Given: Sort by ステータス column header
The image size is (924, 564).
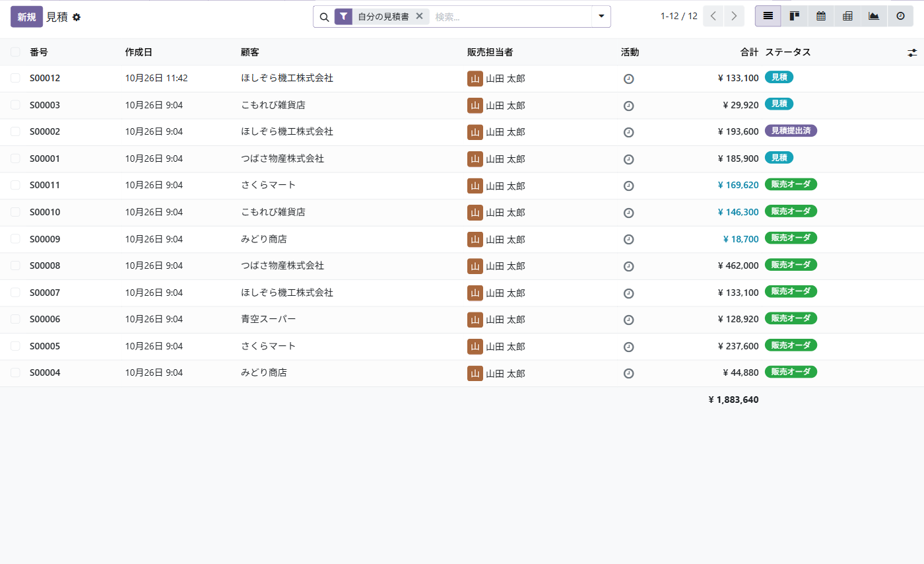Looking at the screenshot, I should pyautogui.click(x=788, y=52).
